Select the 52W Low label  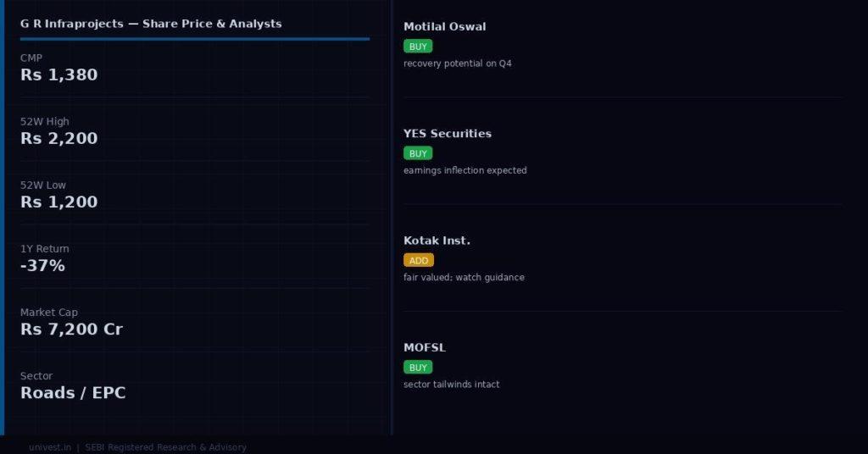pos(43,185)
